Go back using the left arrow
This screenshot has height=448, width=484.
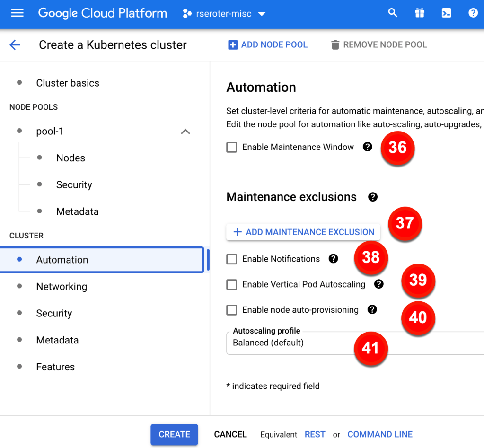pyautogui.click(x=15, y=45)
